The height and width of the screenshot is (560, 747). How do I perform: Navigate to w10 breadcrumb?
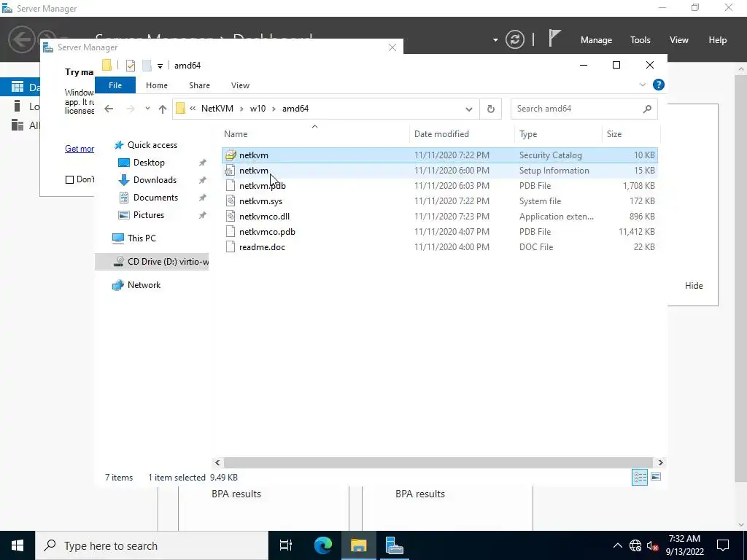click(258, 109)
